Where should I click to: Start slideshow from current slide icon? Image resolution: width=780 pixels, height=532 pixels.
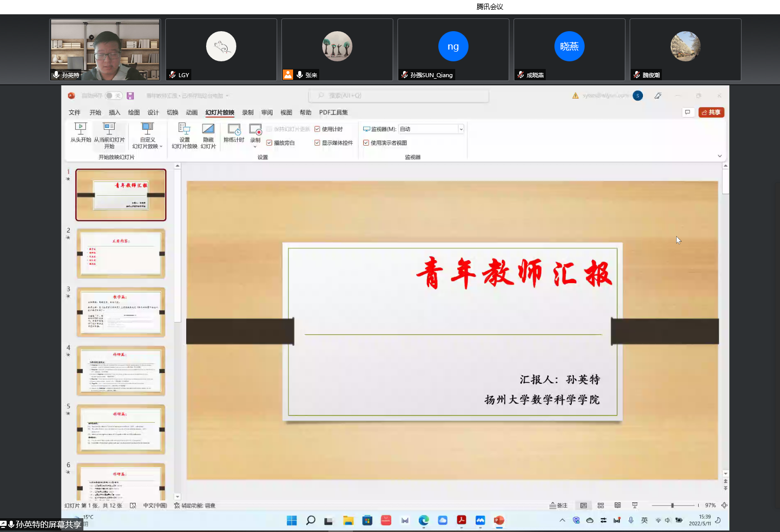pos(109,128)
